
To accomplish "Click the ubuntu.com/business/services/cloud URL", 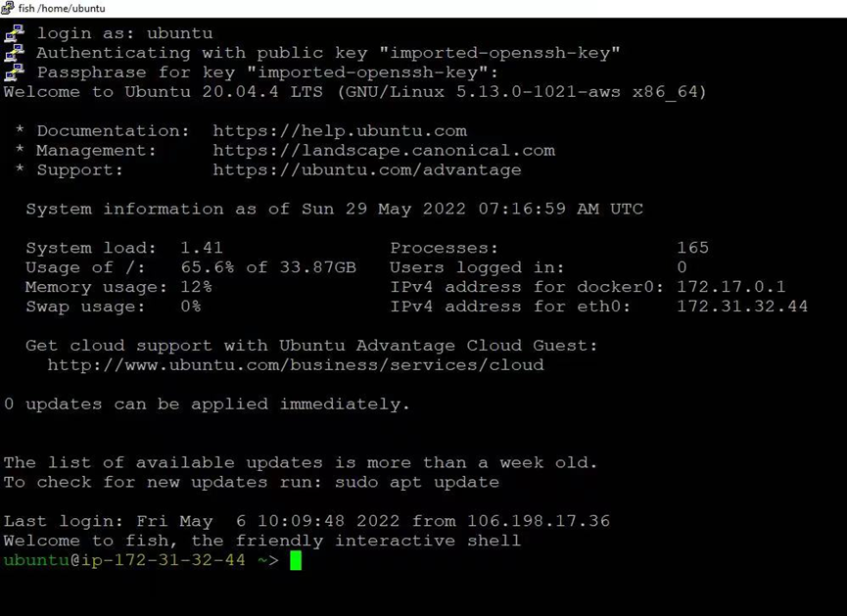I will pyautogui.click(x=296, y=364).
